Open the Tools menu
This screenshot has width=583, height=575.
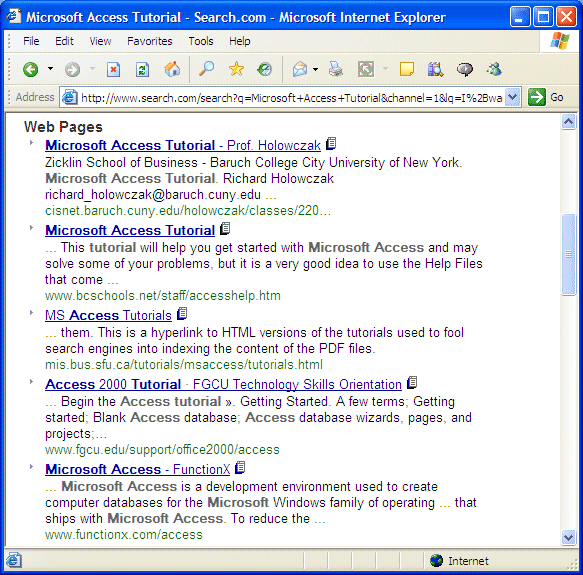(x=201, y=41)
